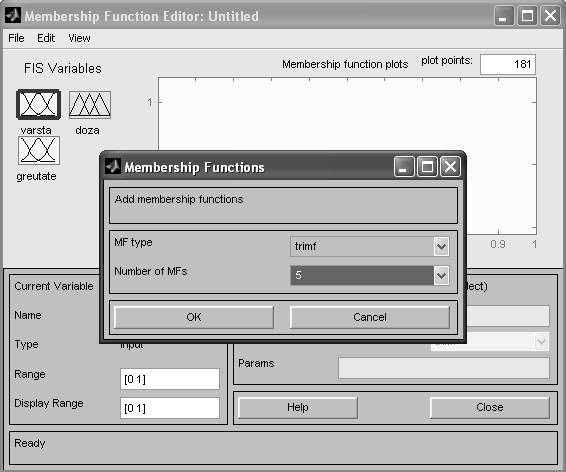Open the View menu
The width and height of the screenshot is (566, 472).
[x=79, y=38]
